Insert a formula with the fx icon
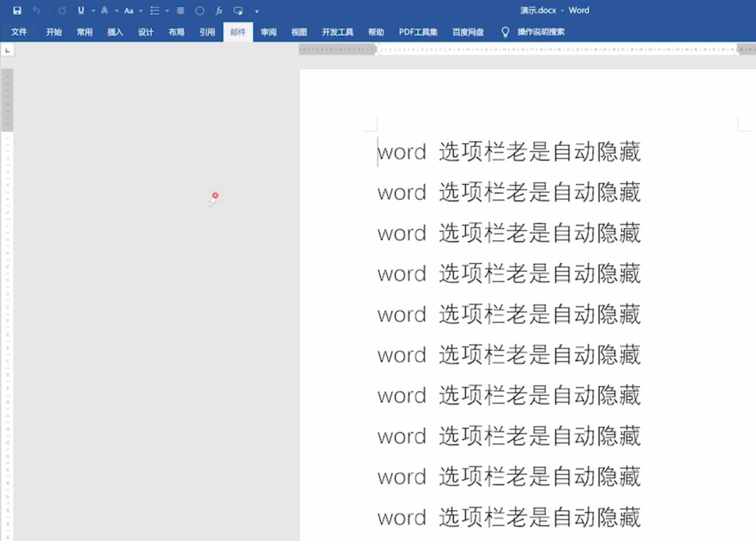Image resolution: width=756 pixels, height=541 pixels. coord(219,10)
